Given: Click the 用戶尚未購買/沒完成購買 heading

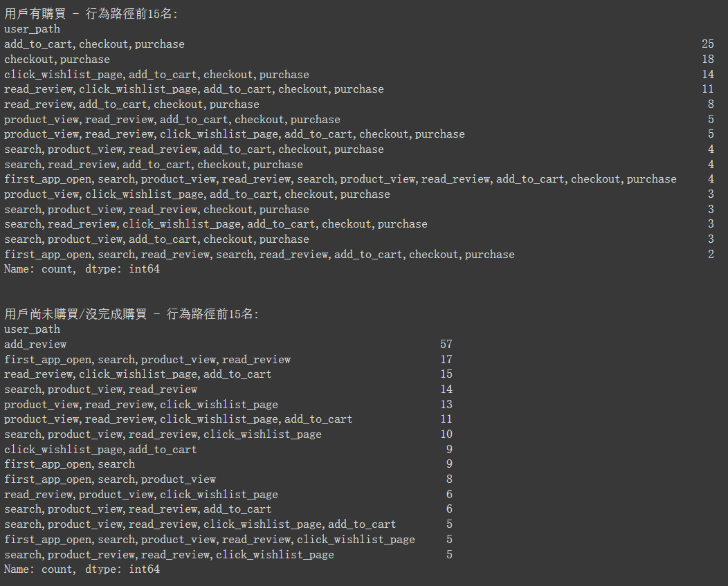Looking at the screenshot, I should pos(75,314).
